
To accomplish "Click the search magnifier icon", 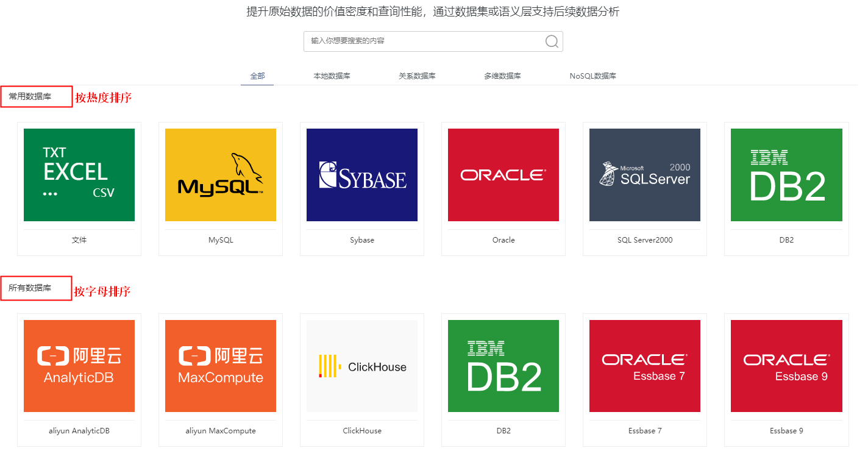I will tap(552, 41).
